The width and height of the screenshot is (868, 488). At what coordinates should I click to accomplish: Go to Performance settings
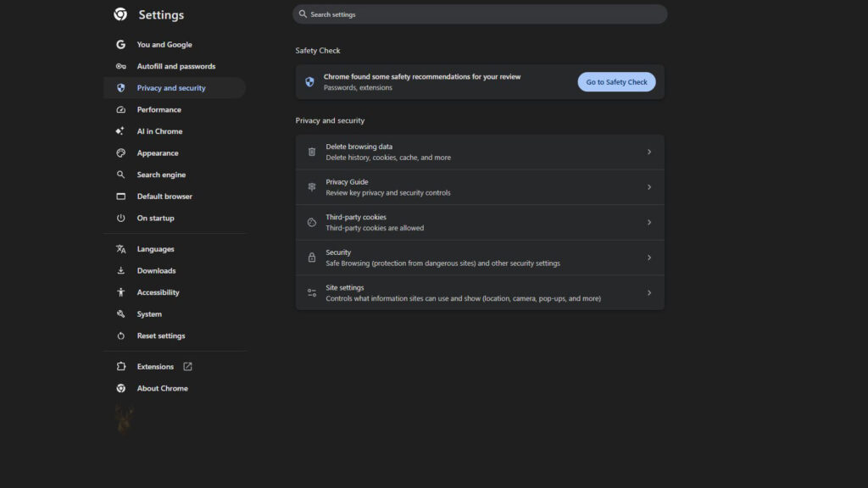pyautogui.click(x=175, y=109)
